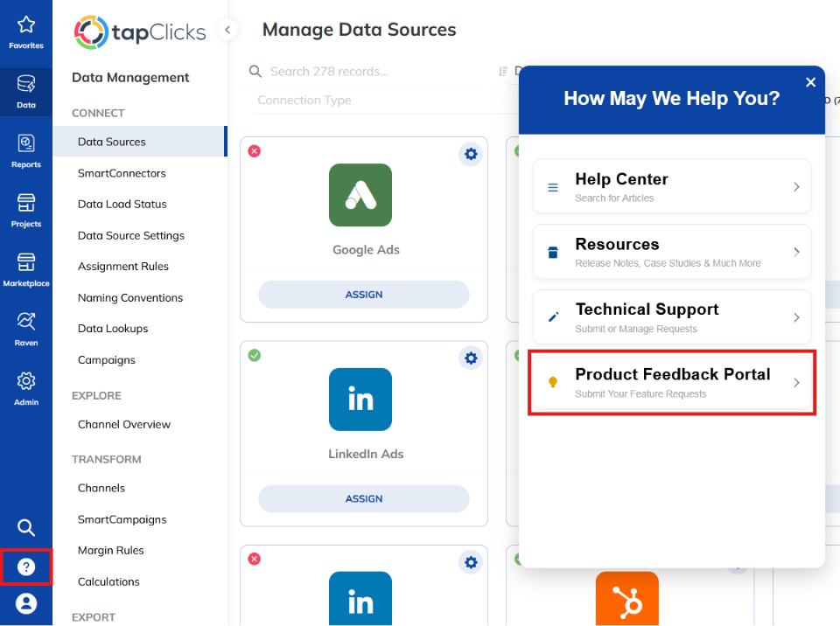Select SmartConnectors in the Connect menu
This screenshot has height=626, width=840.
[x=122, y=173]
